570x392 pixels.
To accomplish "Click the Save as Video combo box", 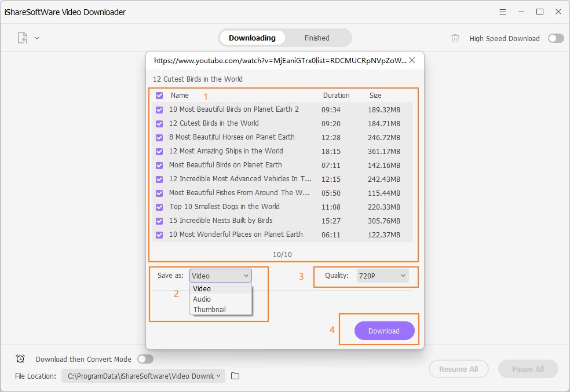I will point(220,276).
